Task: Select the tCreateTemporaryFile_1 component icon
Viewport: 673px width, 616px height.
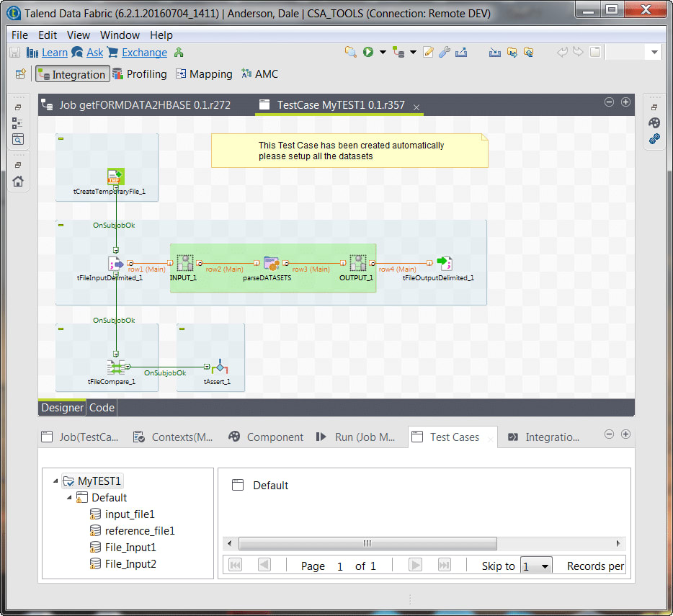Action: point(115,176)
